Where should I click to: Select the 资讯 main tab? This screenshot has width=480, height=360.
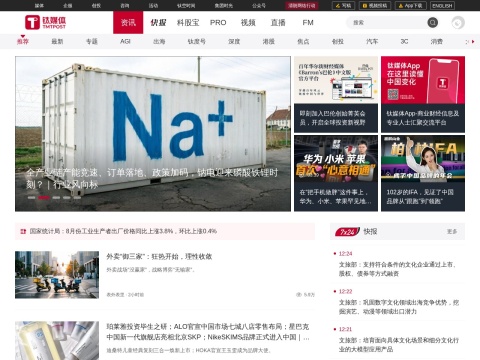[x=128, y=22]
